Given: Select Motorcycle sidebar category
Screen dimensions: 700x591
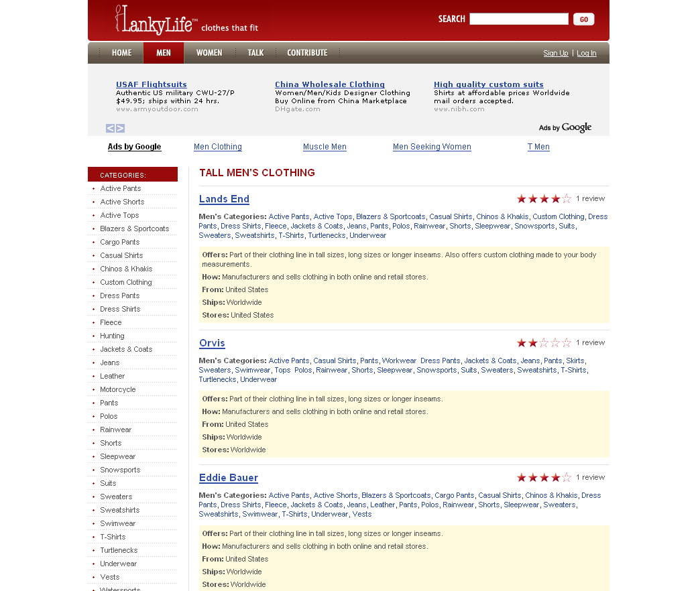Looking at the screenshot, I should coord(118,389).
